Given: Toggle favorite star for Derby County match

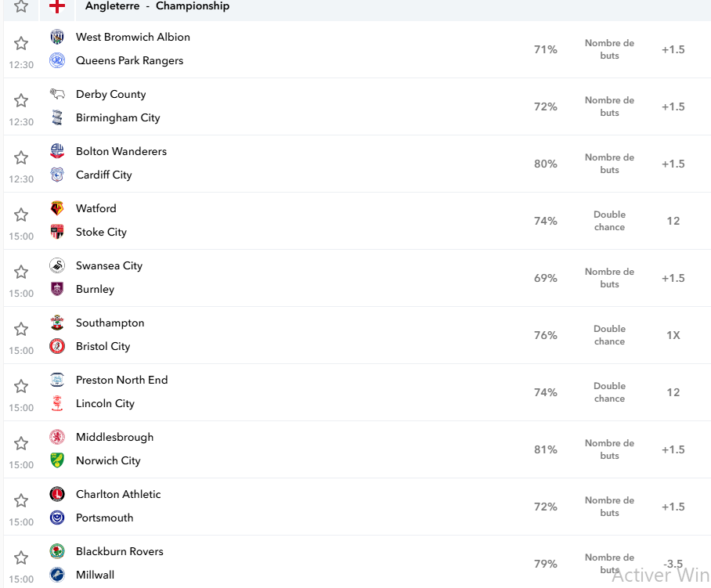Looking at the screenshot, I should point(21,101).
